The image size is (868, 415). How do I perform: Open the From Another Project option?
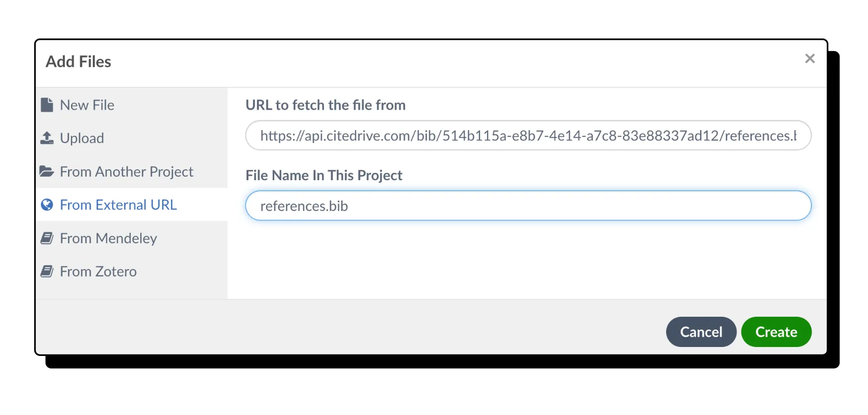coord(126,172)
